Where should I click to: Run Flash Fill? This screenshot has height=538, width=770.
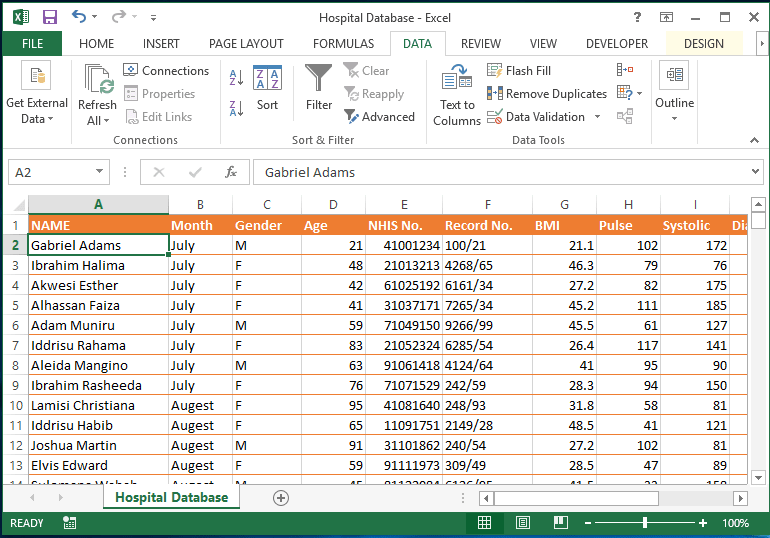pos(519,71)
